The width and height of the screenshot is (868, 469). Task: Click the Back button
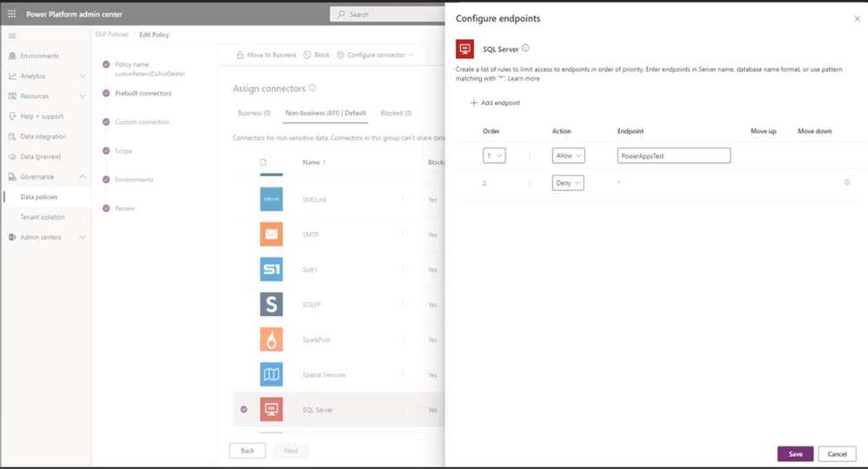(x=247, y=451)
